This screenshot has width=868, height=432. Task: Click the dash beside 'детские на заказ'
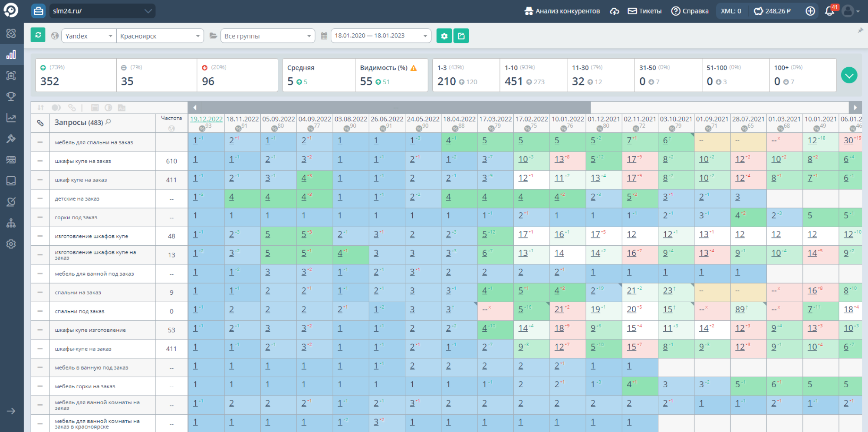click(x=40, y=198)
